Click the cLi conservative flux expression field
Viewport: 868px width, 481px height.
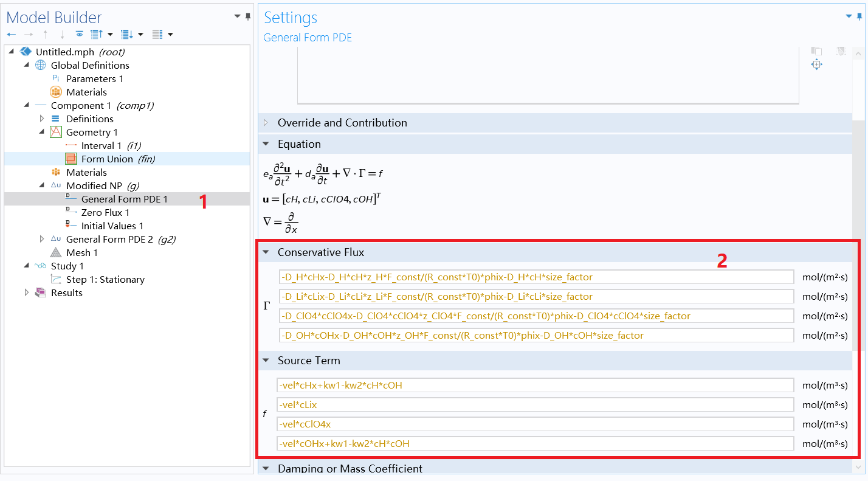535,296
